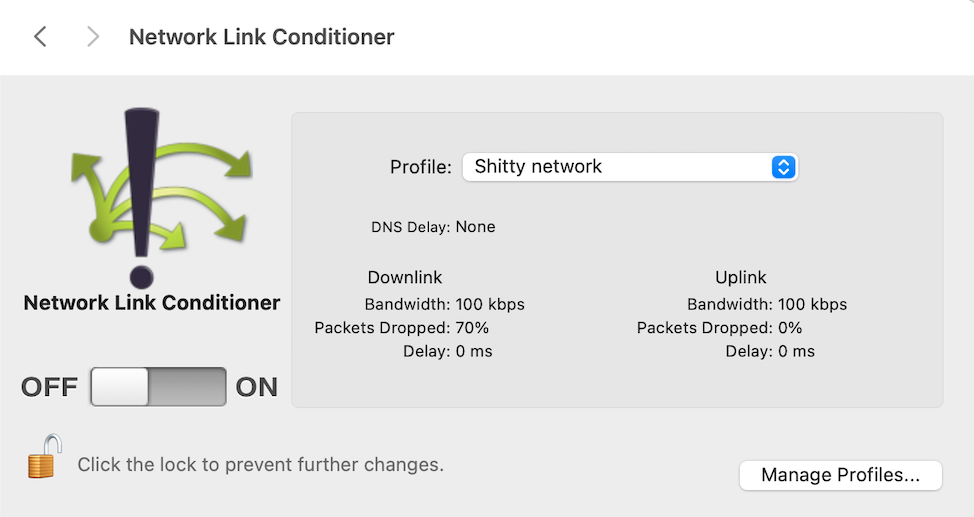Click Uplink Packets Dropped 0% value
The height and width of the screenshot is (517, 974).
point(790,327)
